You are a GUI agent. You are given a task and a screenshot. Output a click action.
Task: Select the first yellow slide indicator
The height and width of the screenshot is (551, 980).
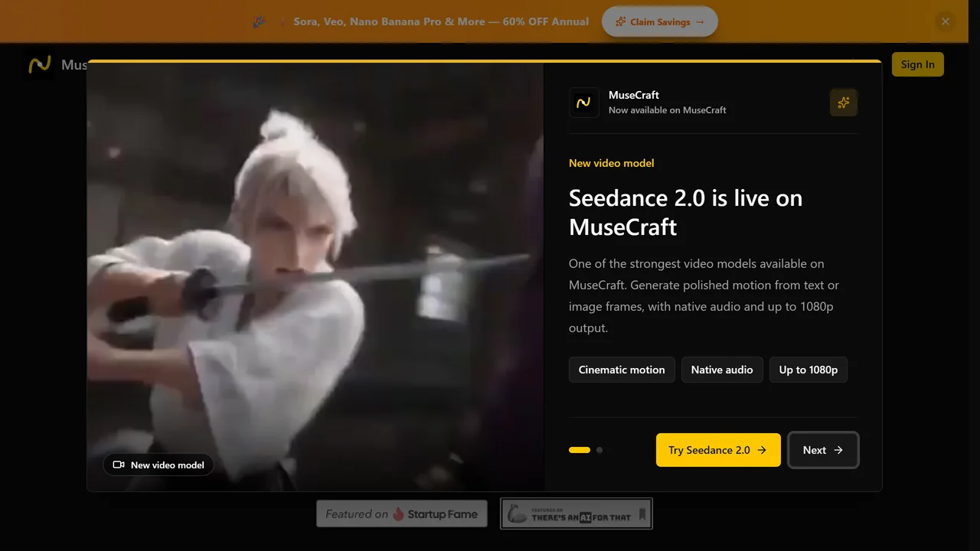coord(580,450)
